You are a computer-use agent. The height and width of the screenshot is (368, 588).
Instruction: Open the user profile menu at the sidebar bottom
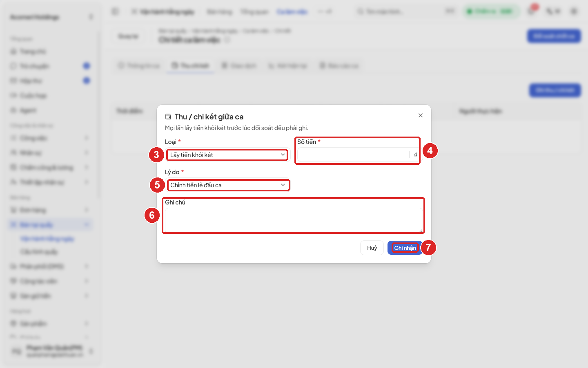coord(51,351)
